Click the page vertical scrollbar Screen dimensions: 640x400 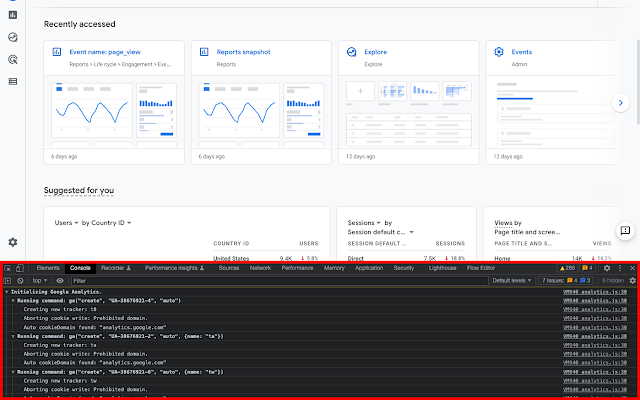point(638,82)
